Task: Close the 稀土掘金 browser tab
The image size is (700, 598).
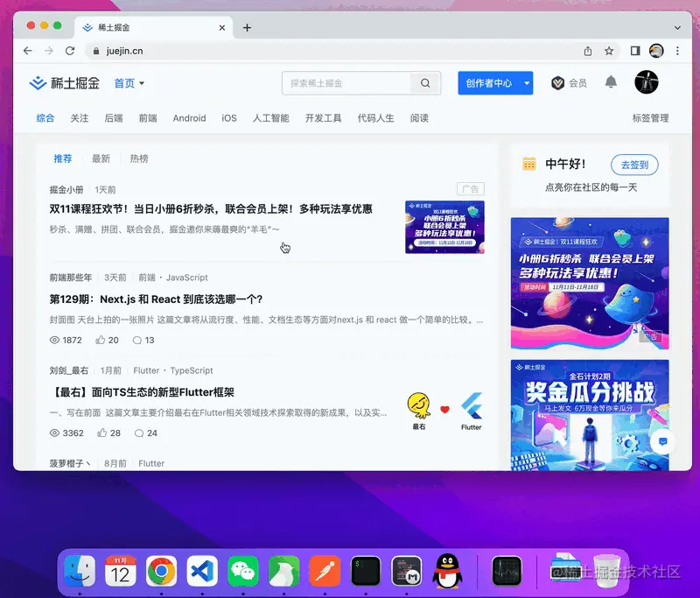Action: point(222,28)
